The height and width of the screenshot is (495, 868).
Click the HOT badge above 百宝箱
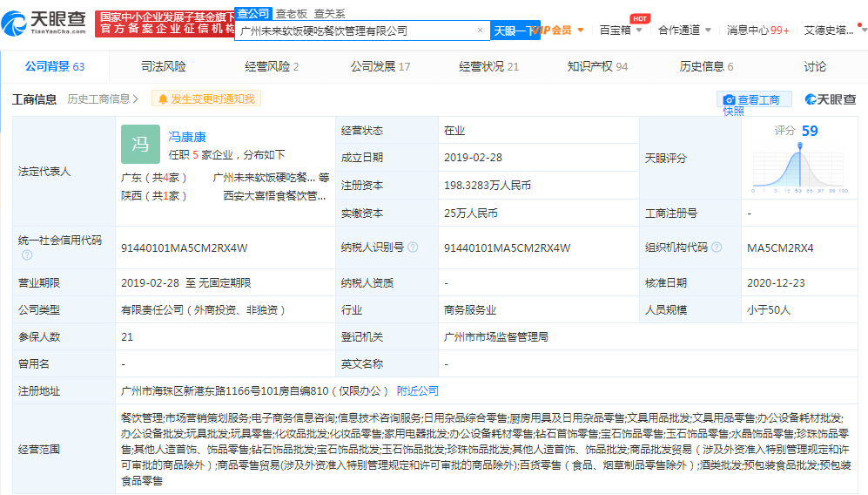(x=640, y=19)
